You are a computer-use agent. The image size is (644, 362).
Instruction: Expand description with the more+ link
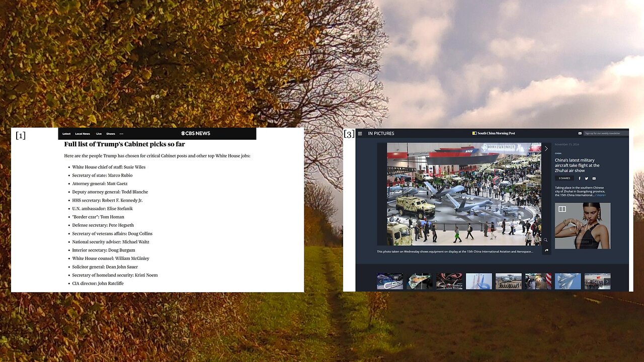(x=600, y=195)
